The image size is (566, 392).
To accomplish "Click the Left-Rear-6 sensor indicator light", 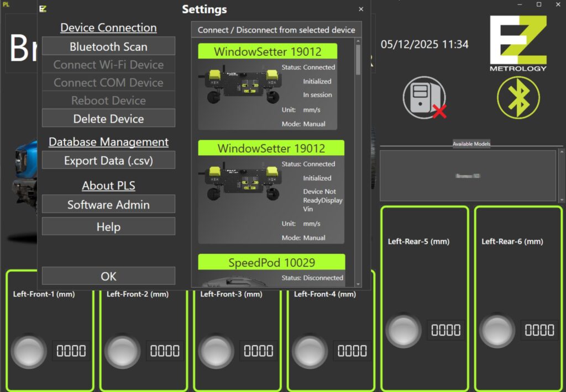I will click(497, 331).
